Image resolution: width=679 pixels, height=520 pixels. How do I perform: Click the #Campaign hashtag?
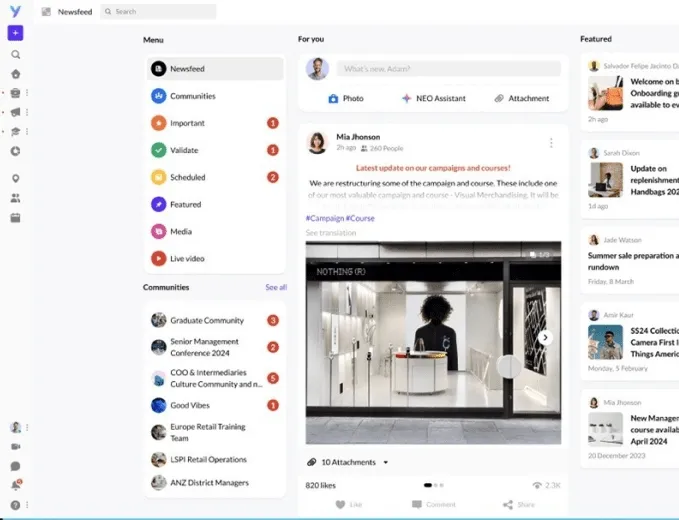pos(325,218)
